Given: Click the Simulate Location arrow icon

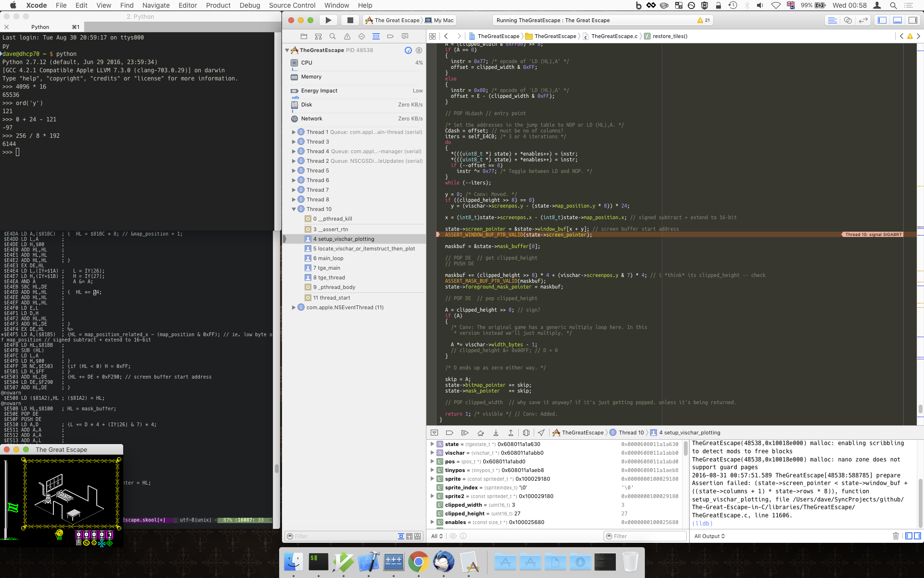Looking at the screenshot, I should pos(541,433).
